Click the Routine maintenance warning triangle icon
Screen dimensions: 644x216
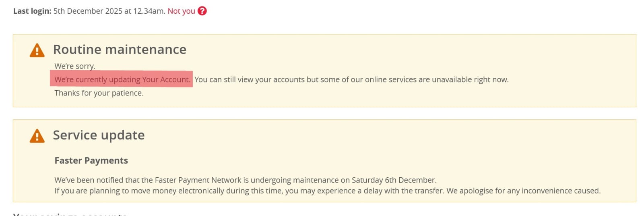37,50
